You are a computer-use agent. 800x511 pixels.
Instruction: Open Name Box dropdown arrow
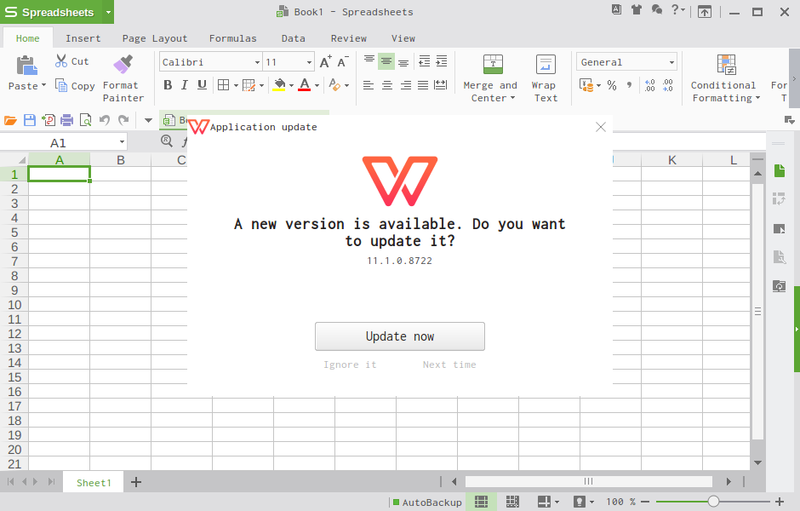tap(122, 142)
